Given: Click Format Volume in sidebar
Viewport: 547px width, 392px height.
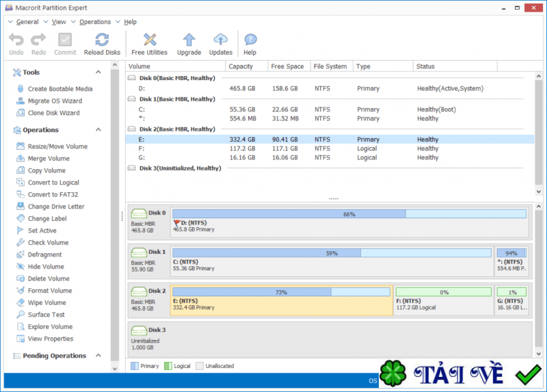Looking at the screenshot, I should pyautogui.click(x=49, y=291).
